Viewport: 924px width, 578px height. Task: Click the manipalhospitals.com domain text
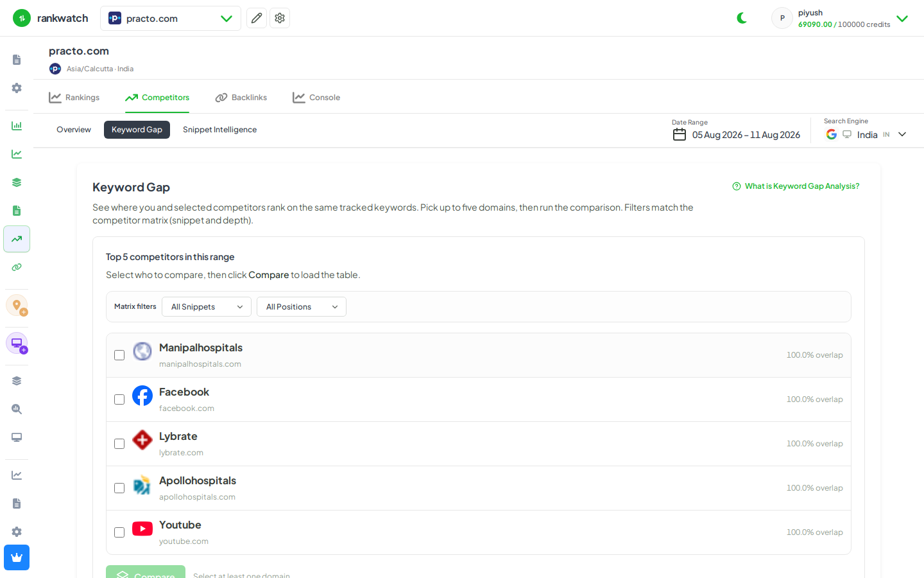(200, 364)
